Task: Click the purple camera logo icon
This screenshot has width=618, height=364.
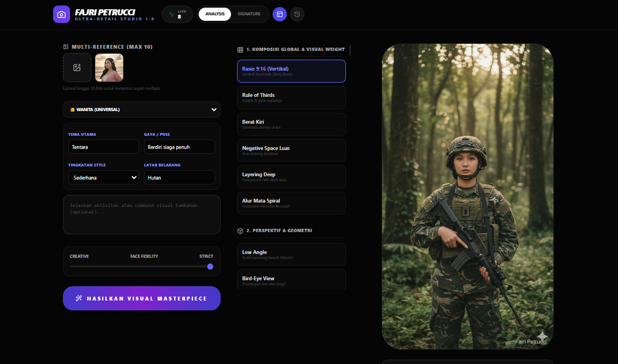Action: [x=61, y=14]
